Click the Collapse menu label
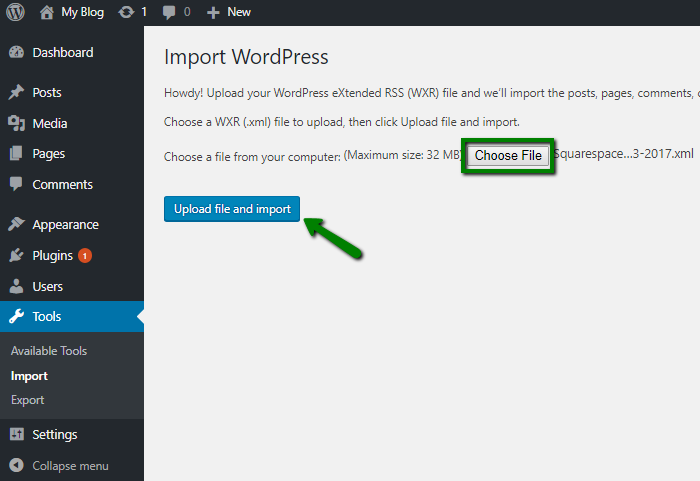The height and width of the screenshot is (481, 700). click(x=71, y=466)
